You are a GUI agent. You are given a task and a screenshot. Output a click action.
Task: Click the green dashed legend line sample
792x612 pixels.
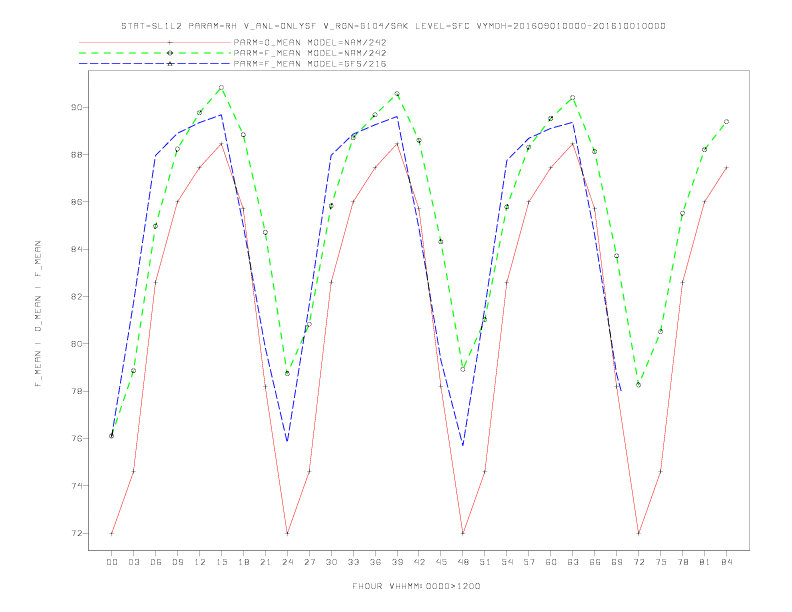click(x=155, y=53)
